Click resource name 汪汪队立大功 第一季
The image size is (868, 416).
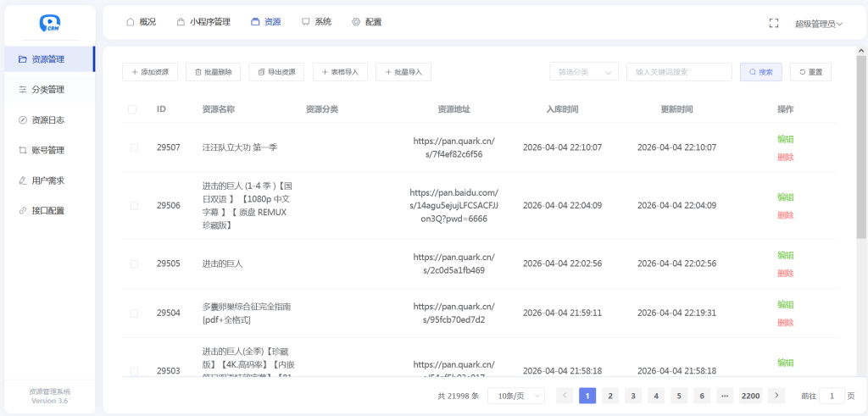pos(240,147)
